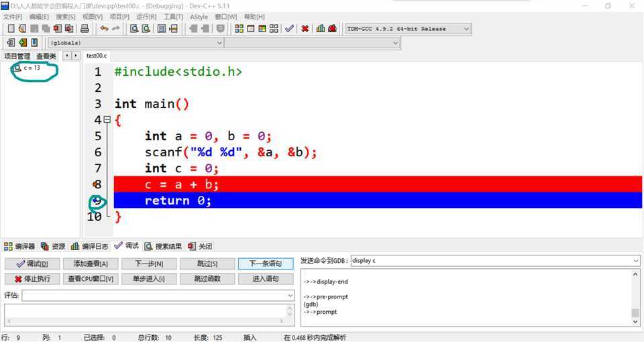Image resolution: width=644 pixels, height=342 pixels.
Task: Click the 跳过[S] button
Action: [x=207, y=264]
